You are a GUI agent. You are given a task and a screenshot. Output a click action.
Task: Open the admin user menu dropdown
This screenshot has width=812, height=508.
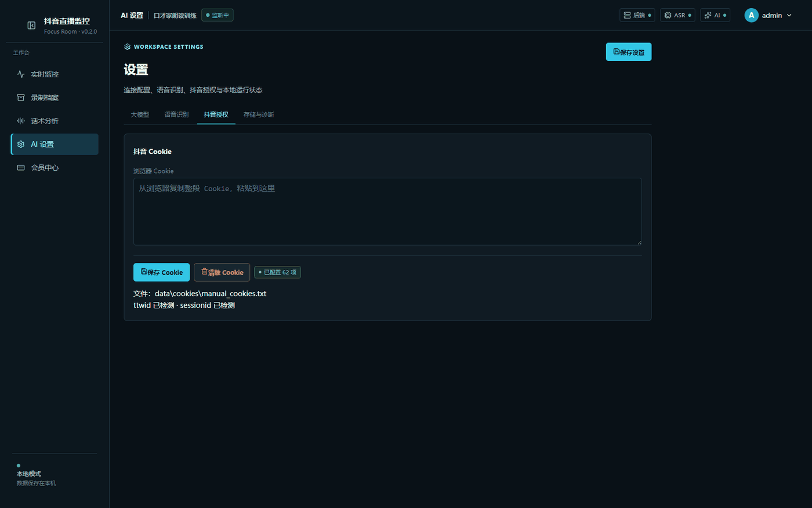coord(768,15)
